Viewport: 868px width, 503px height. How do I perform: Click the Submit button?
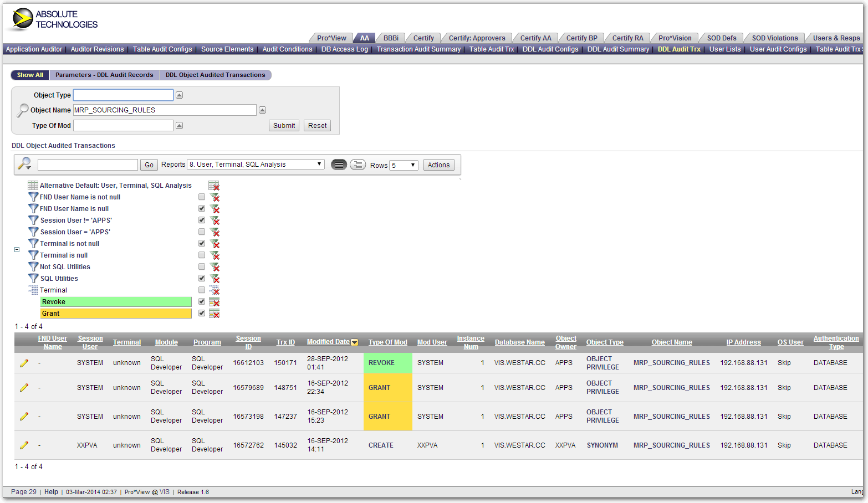click(x=283, y=125)
